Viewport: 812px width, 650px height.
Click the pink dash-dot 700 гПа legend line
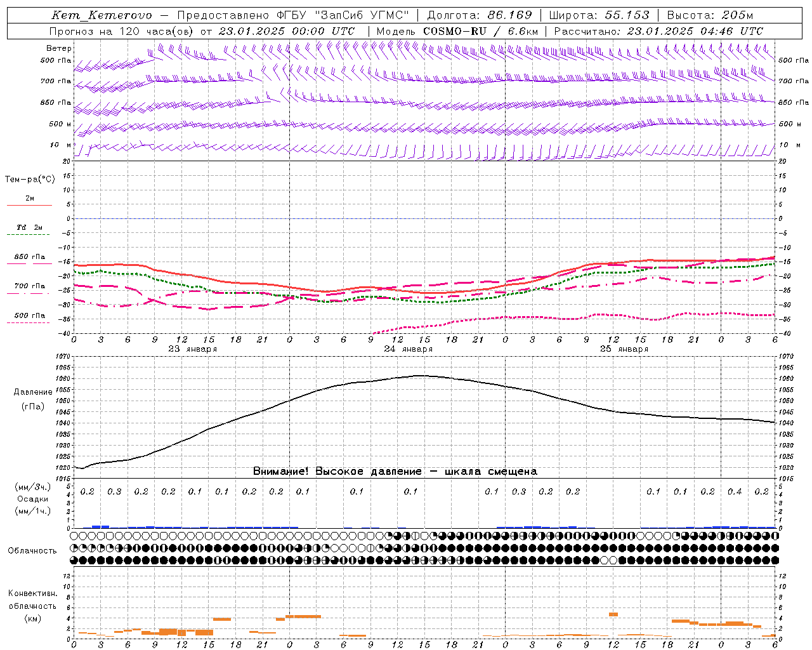click(28, 294)
